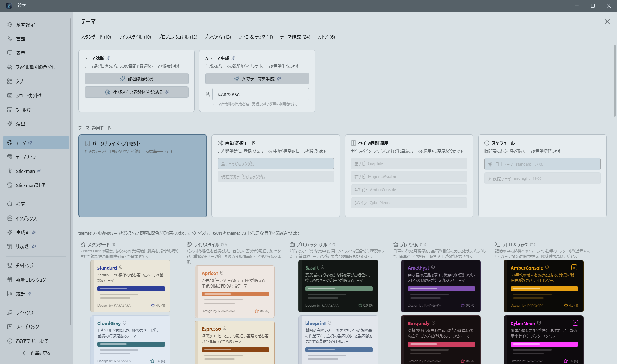This screenshot has height=364, width=617.
Task: Click the gift icon beside 報酬コレクション
Action: 10,280
